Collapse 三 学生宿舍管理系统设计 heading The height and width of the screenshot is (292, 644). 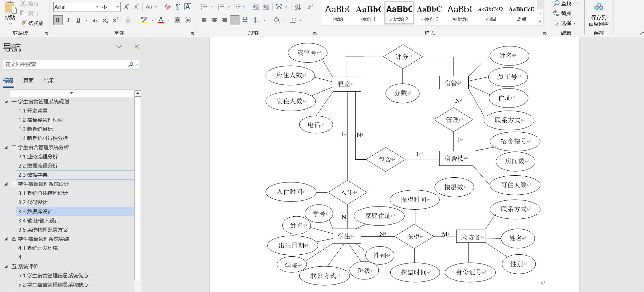[x=6, y=184]
